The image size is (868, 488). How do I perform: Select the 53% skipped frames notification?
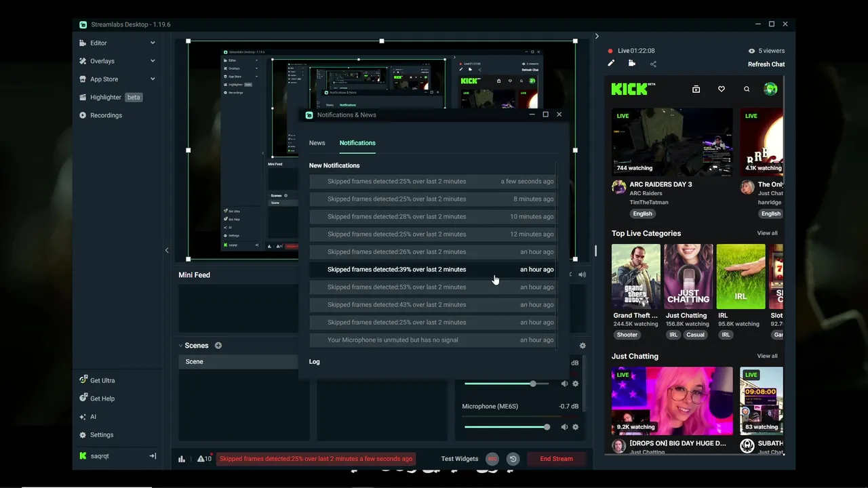coord(433,287)
